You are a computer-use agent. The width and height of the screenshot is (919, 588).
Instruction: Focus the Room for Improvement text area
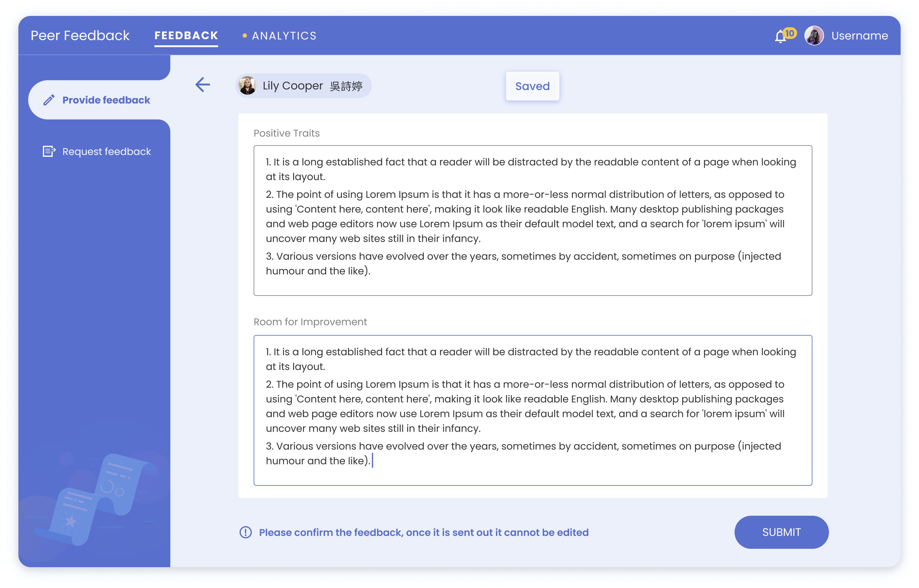(532, 410)
